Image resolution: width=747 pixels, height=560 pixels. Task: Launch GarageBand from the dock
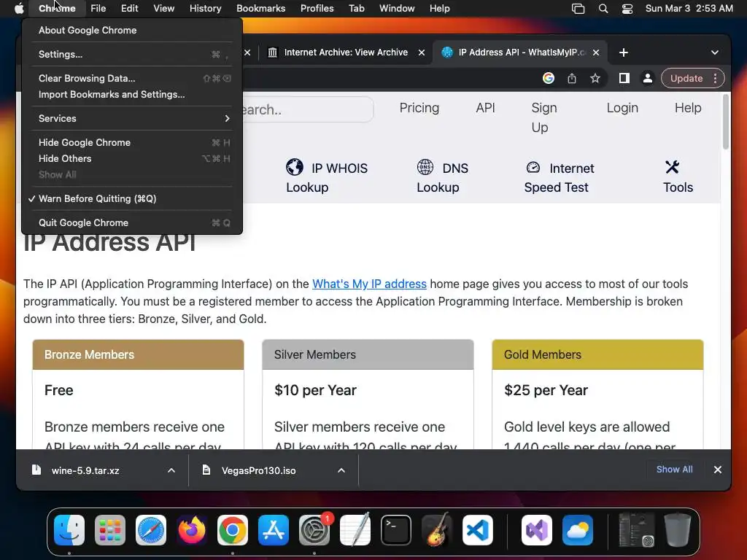(437, 530)
